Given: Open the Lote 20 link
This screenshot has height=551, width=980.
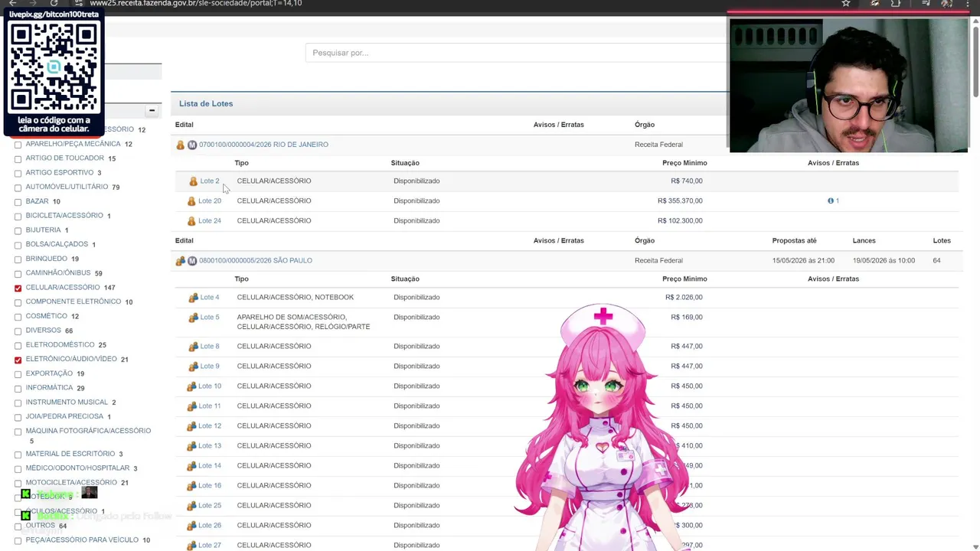Looking at the screenshot, I should pyautogui.click(x=209, y=201).
